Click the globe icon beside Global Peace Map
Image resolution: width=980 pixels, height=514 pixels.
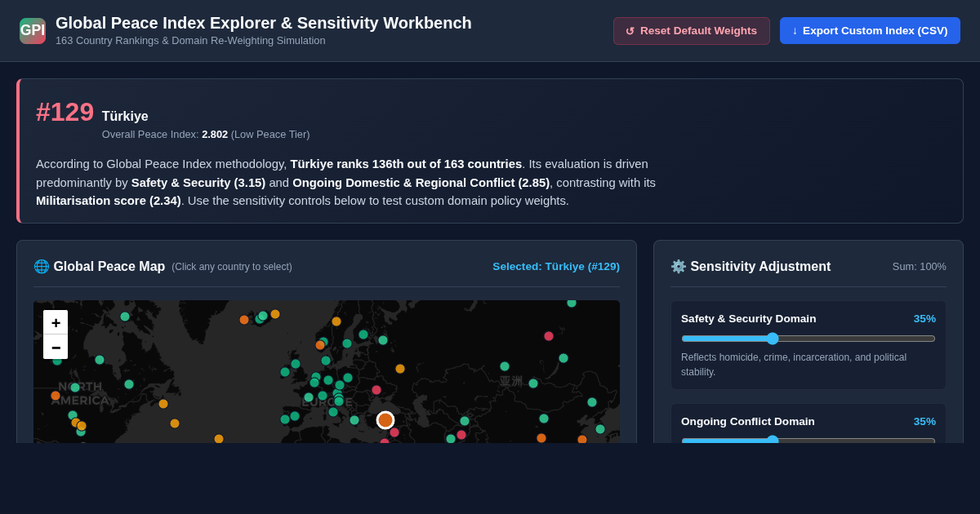pyautogui.click(x=42, y=266)
